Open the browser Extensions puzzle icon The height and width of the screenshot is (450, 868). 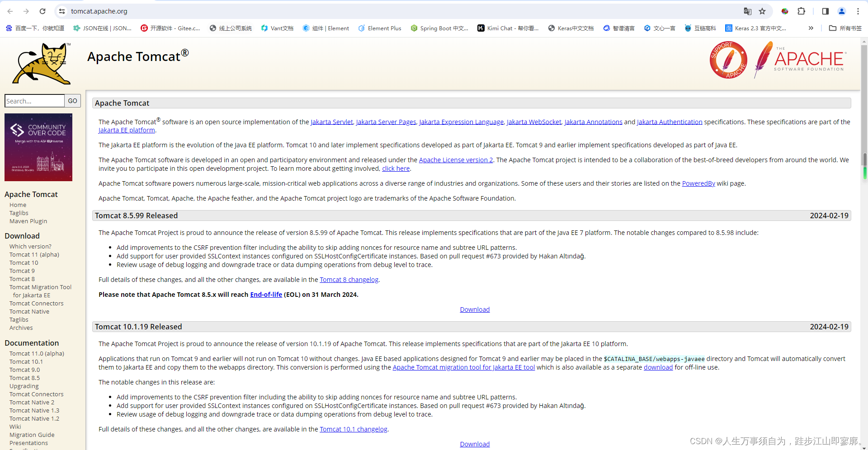802,11
